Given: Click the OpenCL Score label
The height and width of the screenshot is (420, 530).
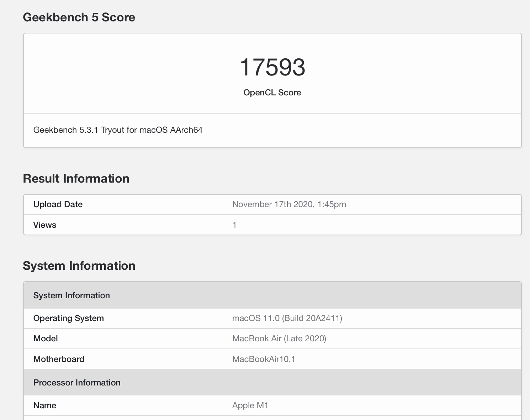Looking at the screenshot, I should tap(272, 93).
